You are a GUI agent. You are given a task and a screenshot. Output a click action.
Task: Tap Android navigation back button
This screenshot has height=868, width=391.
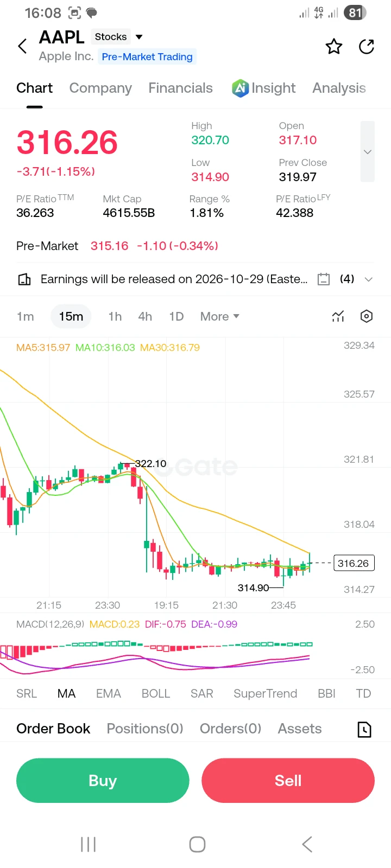point(307,844)
